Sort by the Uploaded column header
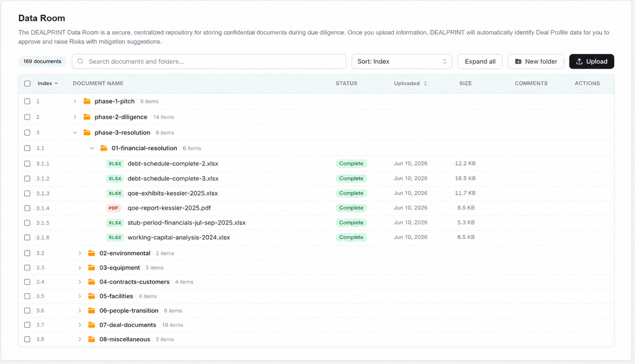Image resolution: width=635 pixels, height=364 pixels. pos(407,83)
